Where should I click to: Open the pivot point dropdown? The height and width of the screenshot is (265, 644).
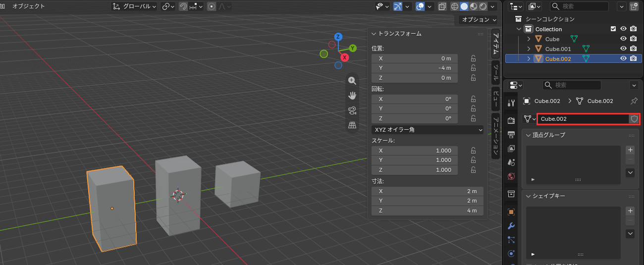tap(169, 6)
